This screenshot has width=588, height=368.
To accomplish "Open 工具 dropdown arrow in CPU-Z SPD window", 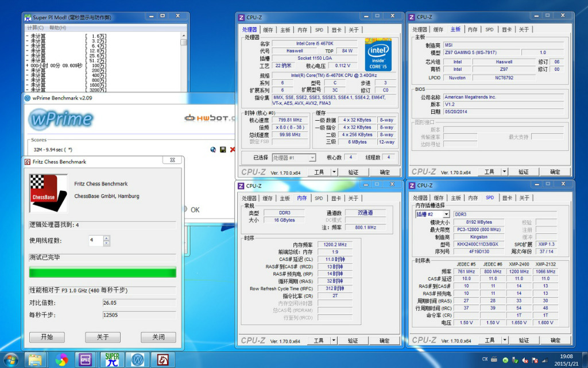I will click(x=505, y=340).
